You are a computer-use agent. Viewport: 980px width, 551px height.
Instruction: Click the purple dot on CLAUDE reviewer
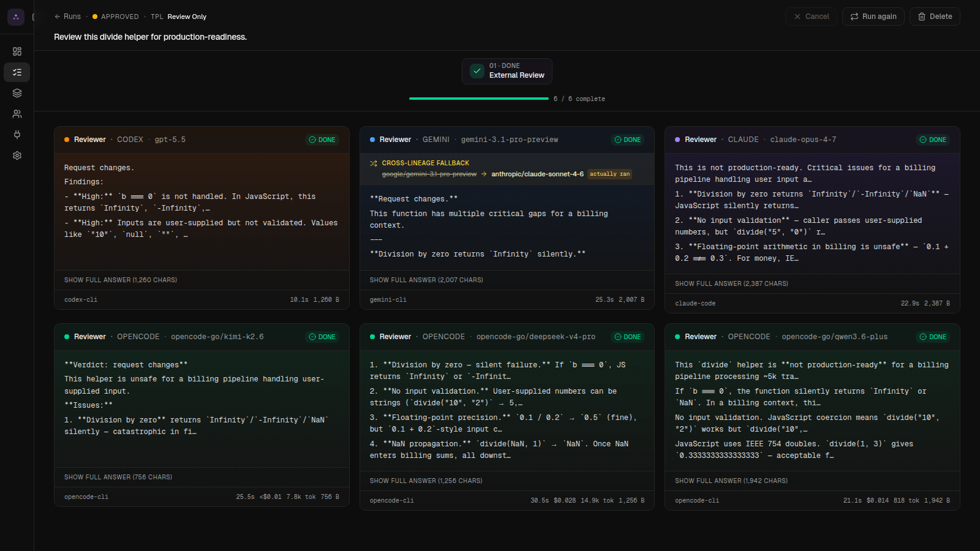[x=677, y=140]
